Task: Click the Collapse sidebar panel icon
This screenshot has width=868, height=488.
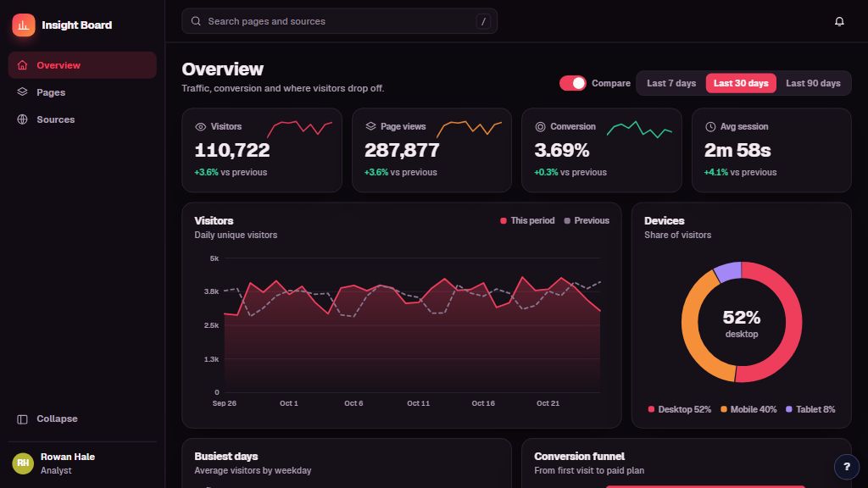Action: click(x=22, y=419)
